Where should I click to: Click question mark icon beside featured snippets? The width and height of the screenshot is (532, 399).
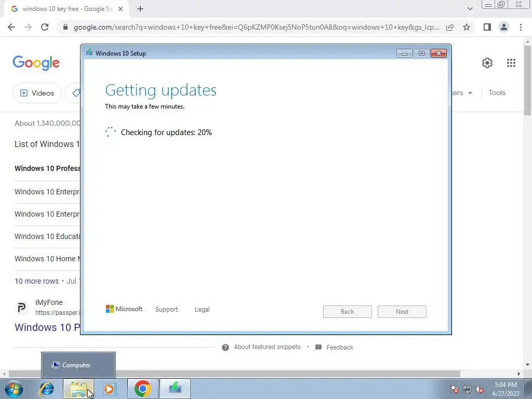click(225, 348)
